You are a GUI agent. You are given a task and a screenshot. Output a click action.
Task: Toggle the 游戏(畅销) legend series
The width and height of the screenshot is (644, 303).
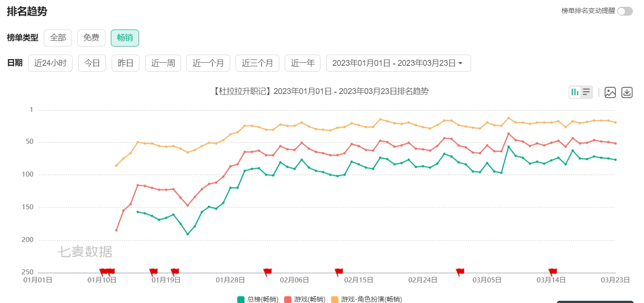coord(305,299)
